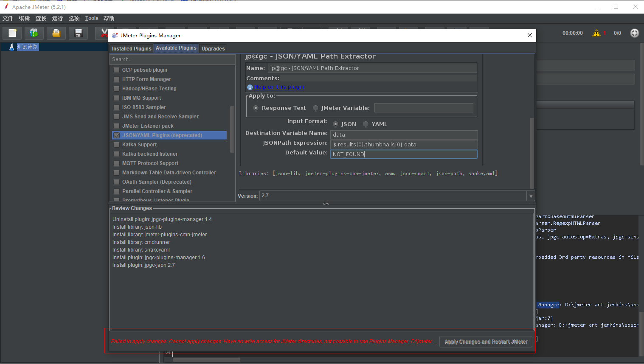Image resolution: width=644 pixels, height=364 pixels.
Task: Check the HTTP Form Manager plugin
Action: click(116, 79)
